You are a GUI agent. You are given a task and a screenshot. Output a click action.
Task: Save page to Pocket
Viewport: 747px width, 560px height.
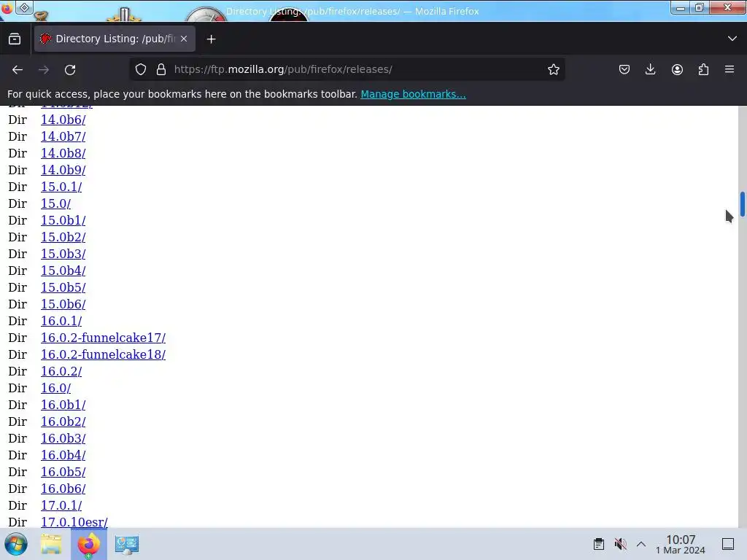point(624,69)
